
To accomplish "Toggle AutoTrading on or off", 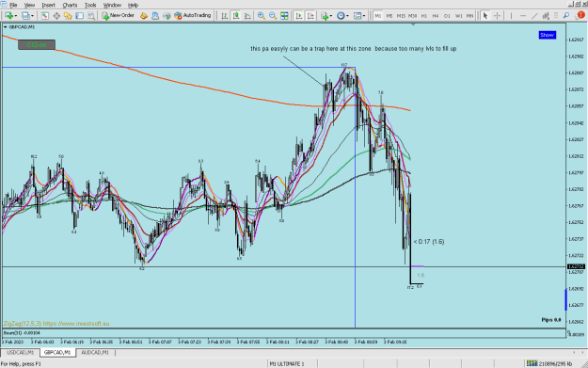I will click(x=192, y=16).
